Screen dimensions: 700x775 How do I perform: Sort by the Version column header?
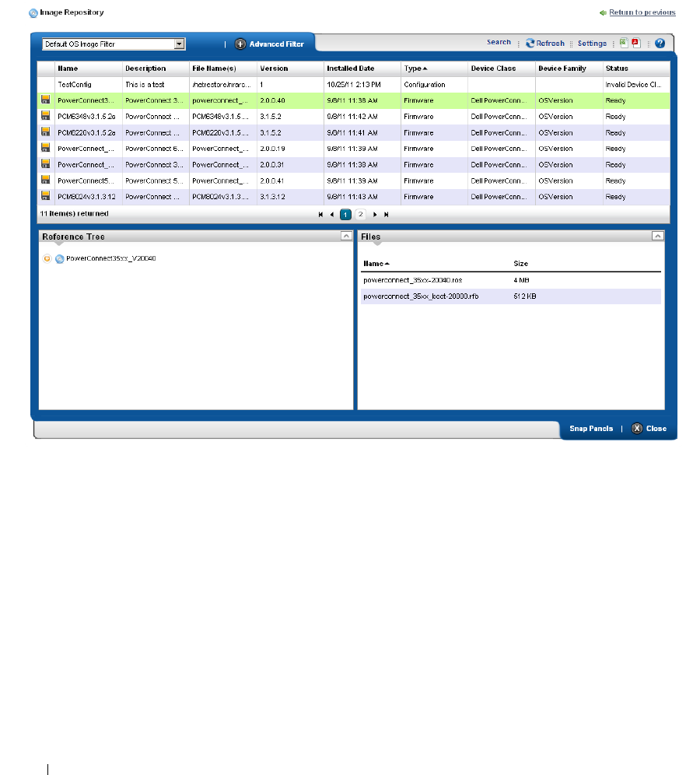[x=275, y=68]
